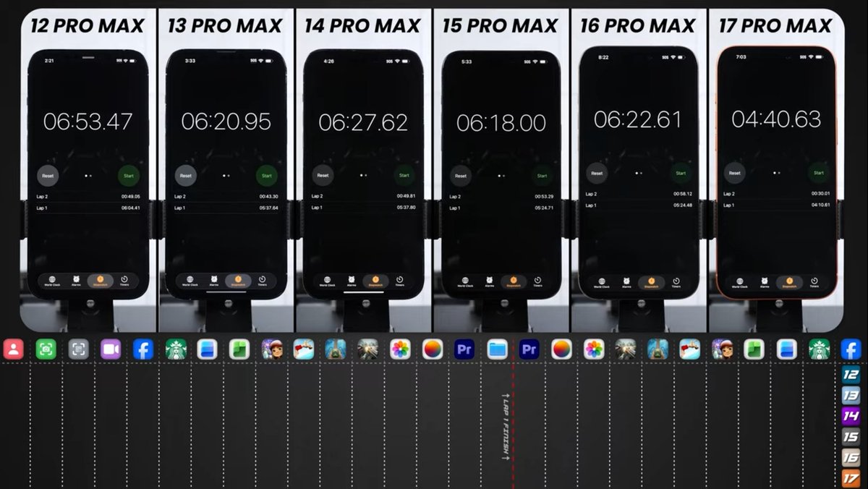Tap World Clock on the 16 Pro Max
868x489 pixels.
[603, 281]
